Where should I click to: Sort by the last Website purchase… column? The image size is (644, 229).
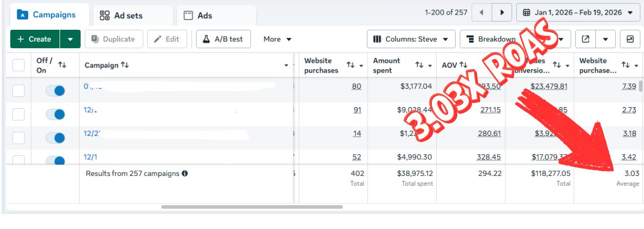626,65
